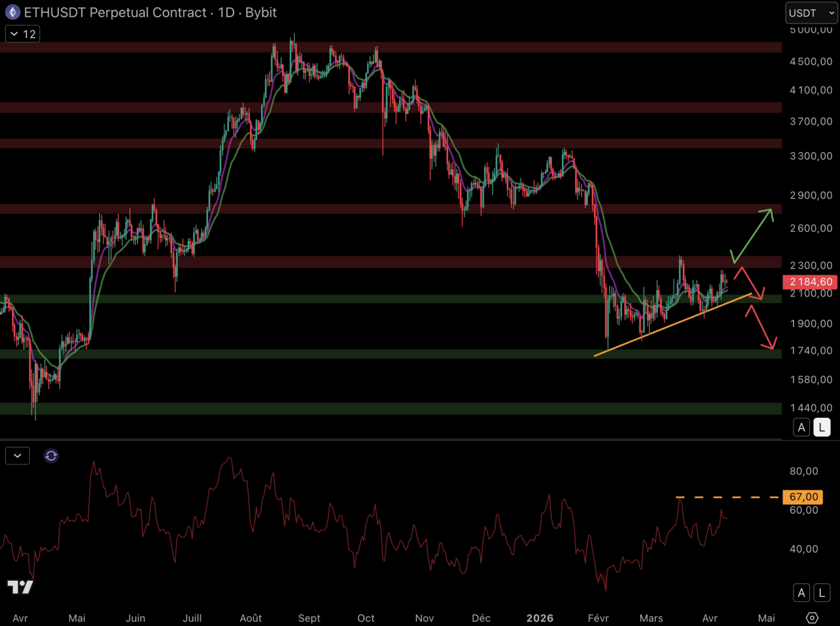Click the 2026 label on the time axis

click(x=539, y=618)
